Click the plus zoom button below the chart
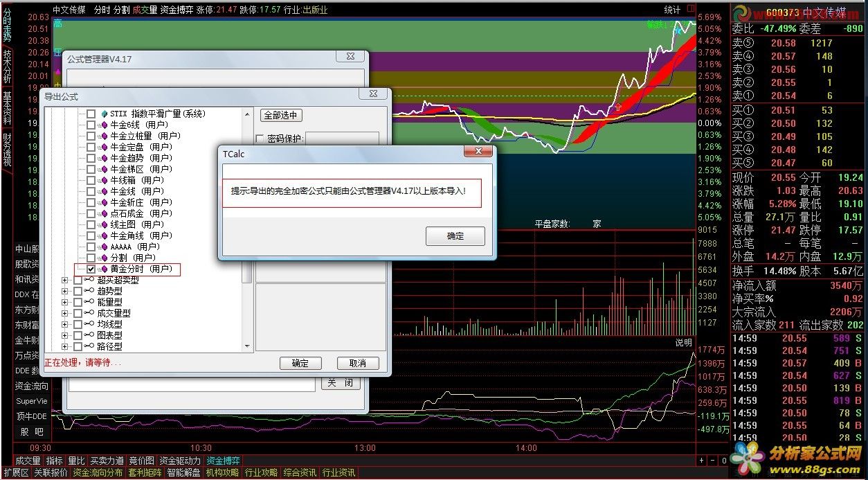The image size is (868, 480). click(702, 461)
